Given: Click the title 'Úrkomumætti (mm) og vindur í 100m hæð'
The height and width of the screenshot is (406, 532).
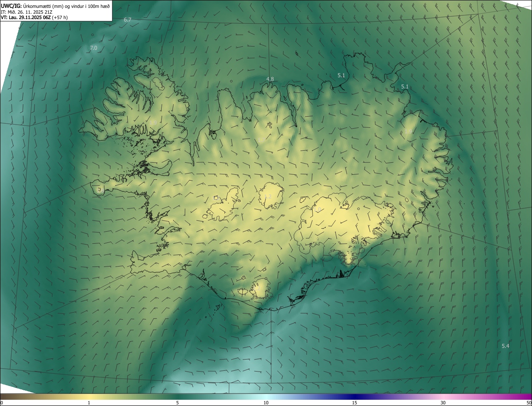Looking at the screenshot, I should [x=66, y=6].
